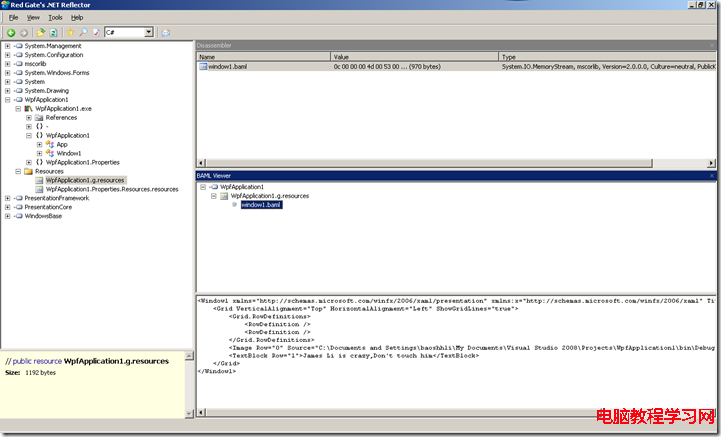Click the TextBlock line in XAML code
The width and height of the screenshot is (721, 437).
pos(354,356)
